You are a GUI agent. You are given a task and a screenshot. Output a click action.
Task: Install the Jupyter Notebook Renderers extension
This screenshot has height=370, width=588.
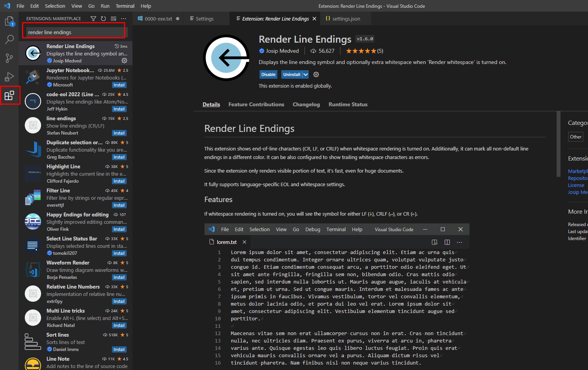[119, 85]
